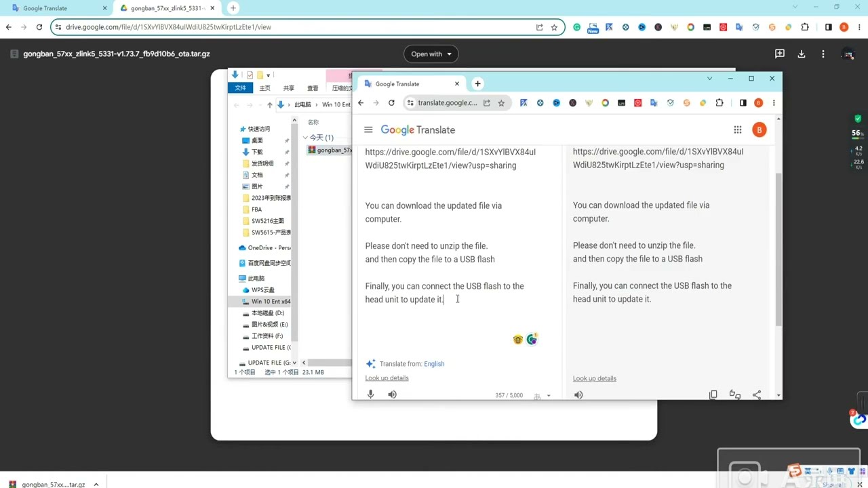Screen dimensions: 868x488
Task: Click the translate.google.com address field
Action: click(x=448, y=103)
